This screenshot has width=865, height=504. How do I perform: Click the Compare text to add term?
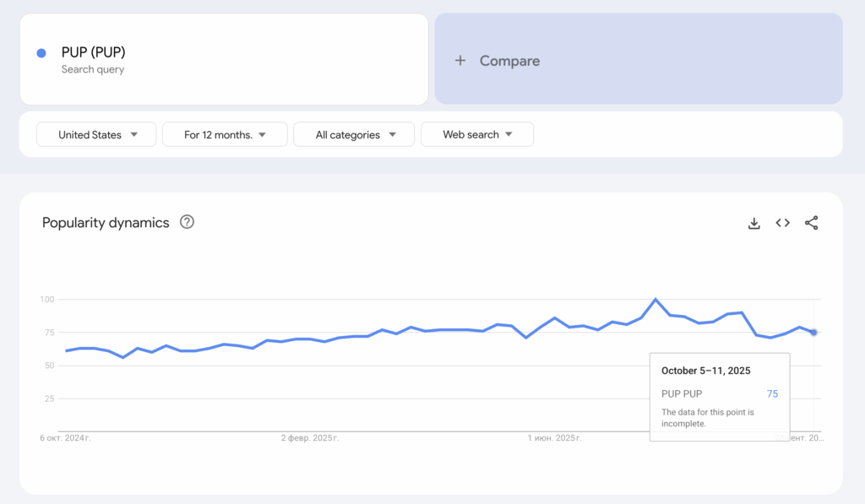point(509,61)
